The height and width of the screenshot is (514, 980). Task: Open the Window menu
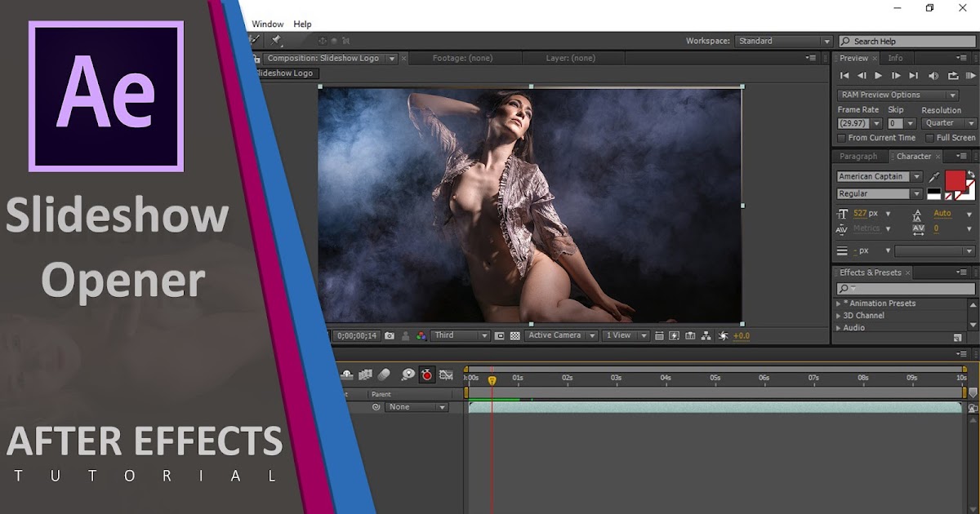pyautogui.click(x=268, y=24)
